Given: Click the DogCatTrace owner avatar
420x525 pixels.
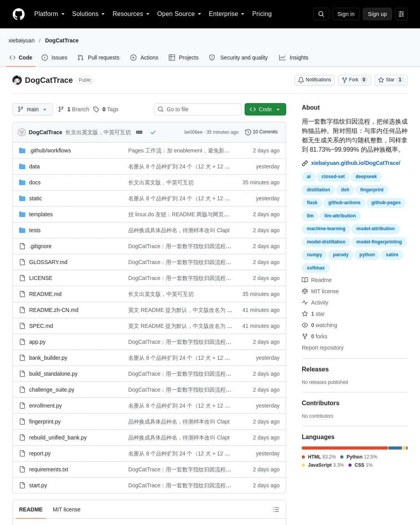Looking at the screenshot, I should click(x=17, y=80).
